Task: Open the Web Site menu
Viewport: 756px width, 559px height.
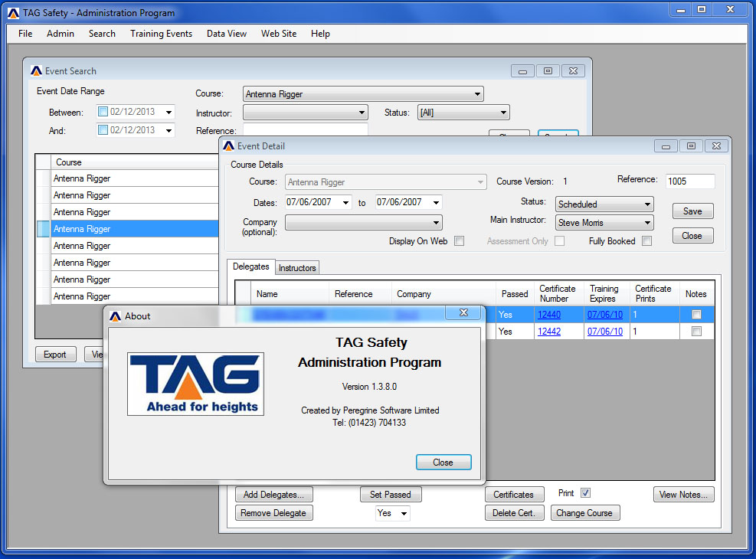Action: (279, 34)
